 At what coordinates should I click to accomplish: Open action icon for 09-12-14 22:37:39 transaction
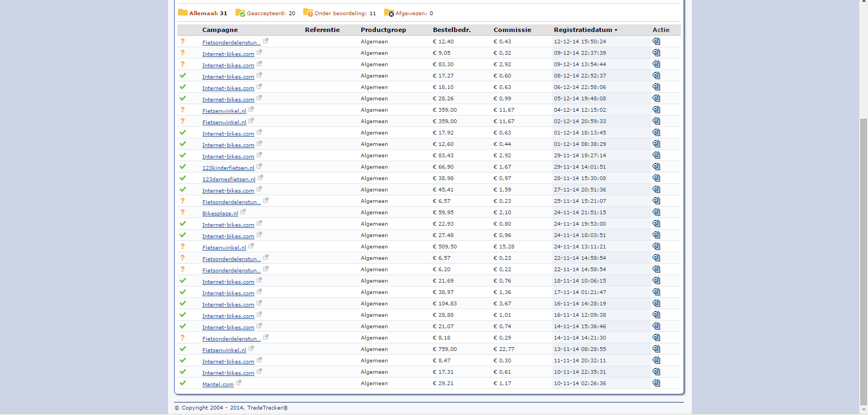pyautogui.click(x=656, y=53)
